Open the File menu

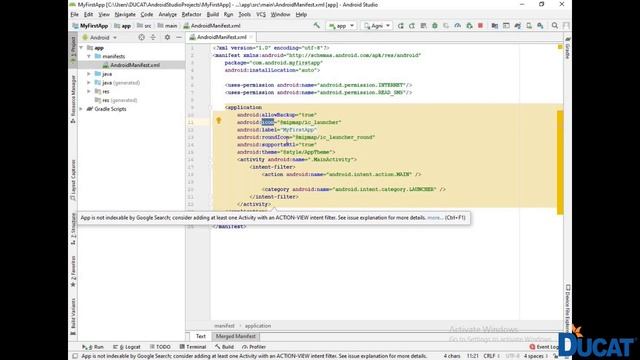point(74,14)
